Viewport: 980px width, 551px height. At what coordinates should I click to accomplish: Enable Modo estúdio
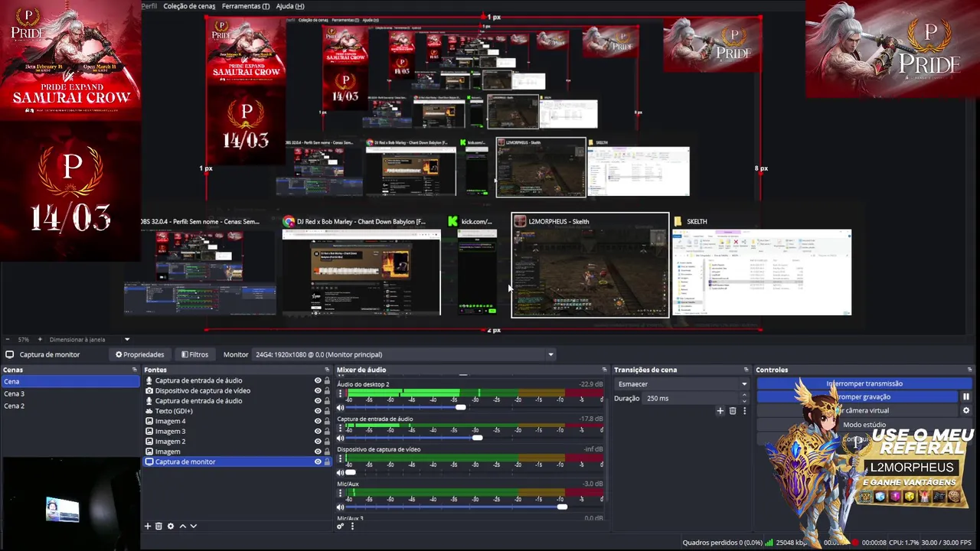point(864,425)
